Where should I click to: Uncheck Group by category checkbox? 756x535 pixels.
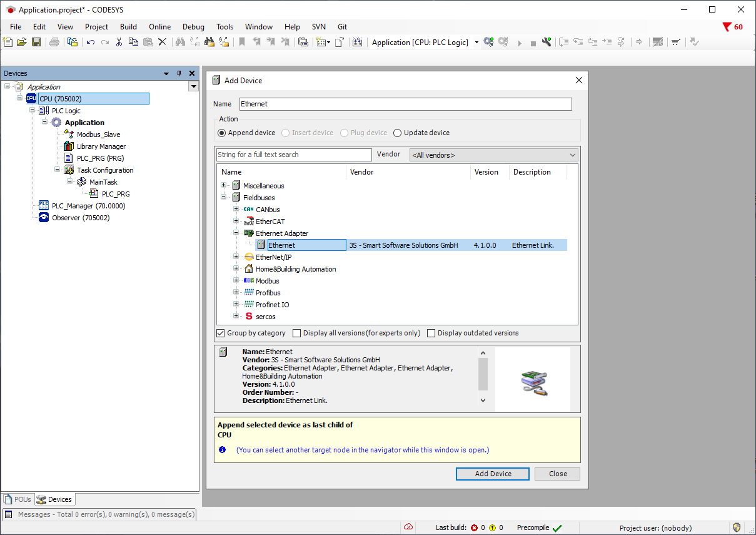point(221,333)
